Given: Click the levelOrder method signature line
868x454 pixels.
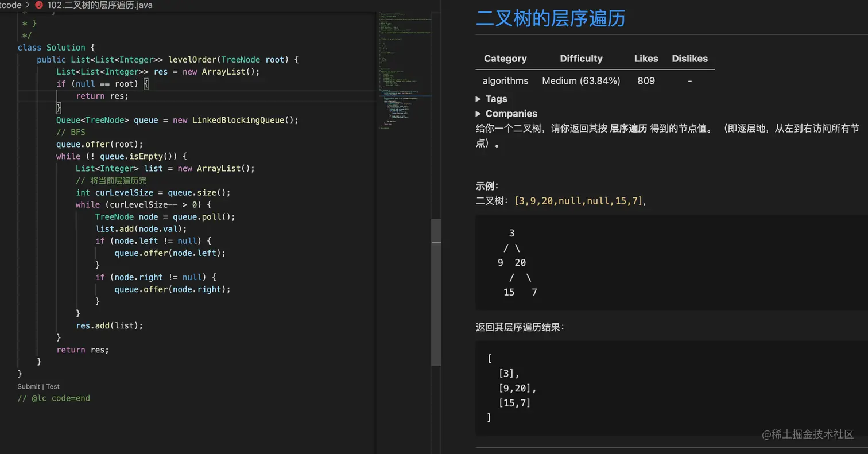Looking at the screenshot, I should click(x=168, y=60).
